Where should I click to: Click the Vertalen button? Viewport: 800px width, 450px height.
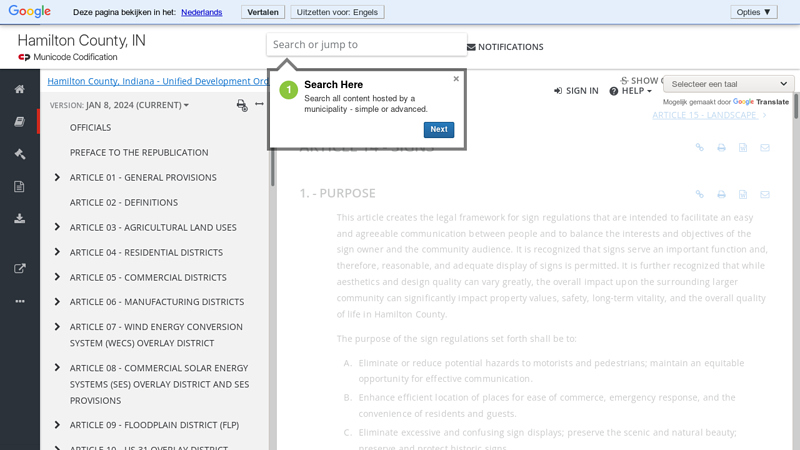263,12
